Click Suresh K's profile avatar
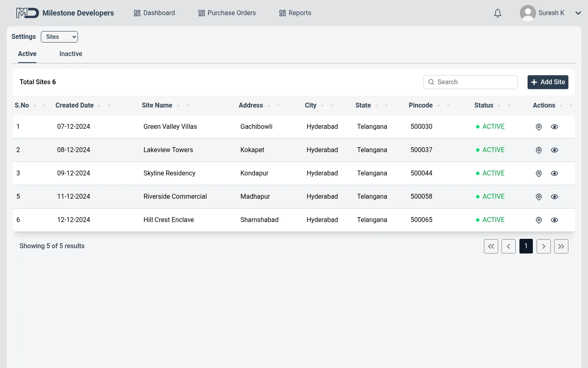Viewport: 588px width, 368px height. 528,13
